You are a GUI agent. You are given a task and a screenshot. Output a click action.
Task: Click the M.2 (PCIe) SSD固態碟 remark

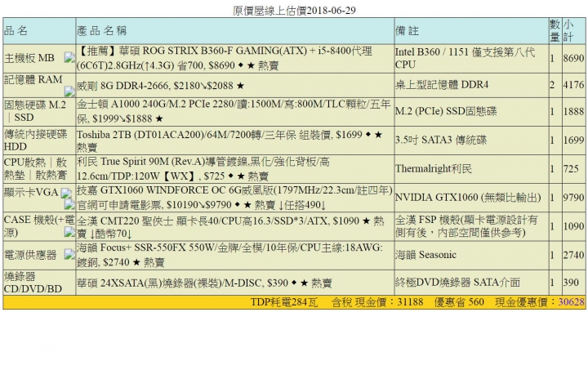[446, 111]
